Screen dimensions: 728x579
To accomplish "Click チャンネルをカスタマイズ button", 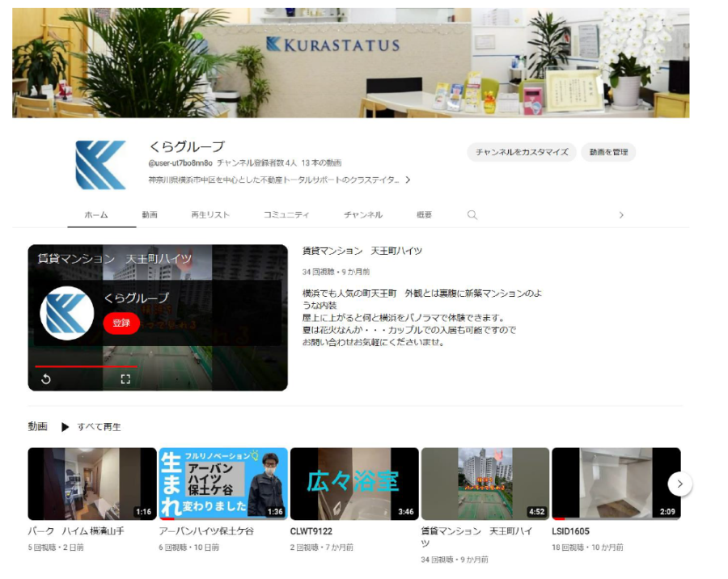I will coord(522,152).
